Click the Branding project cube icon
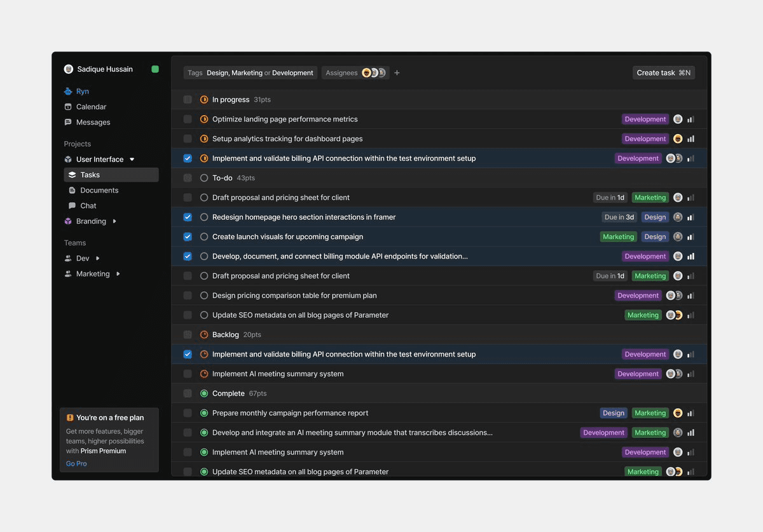 coord(68,221)
